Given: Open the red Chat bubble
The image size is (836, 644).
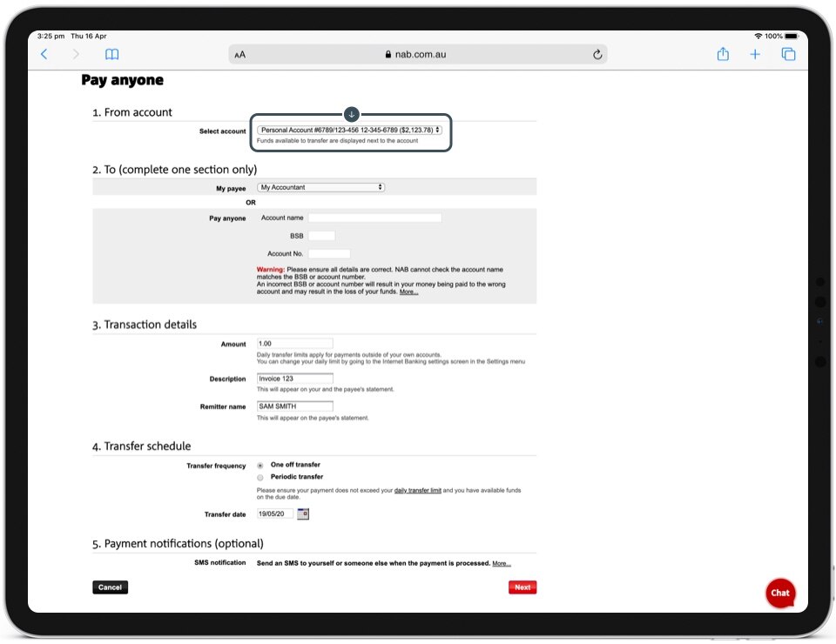Looking at the screenshot, I should [779, 593].
